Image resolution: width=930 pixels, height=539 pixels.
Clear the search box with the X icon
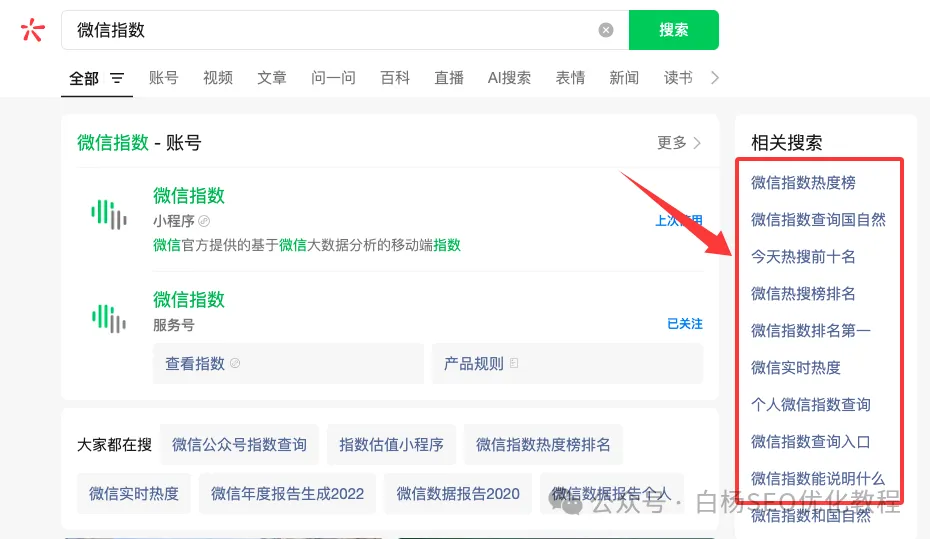(606, 30)
